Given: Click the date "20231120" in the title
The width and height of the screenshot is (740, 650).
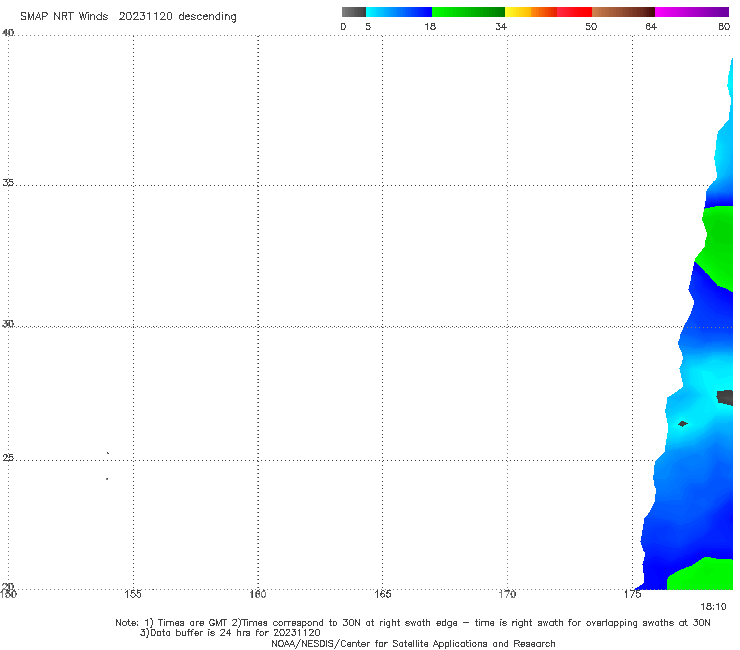Looking at the screenshot, I should (x=146, y=16).
